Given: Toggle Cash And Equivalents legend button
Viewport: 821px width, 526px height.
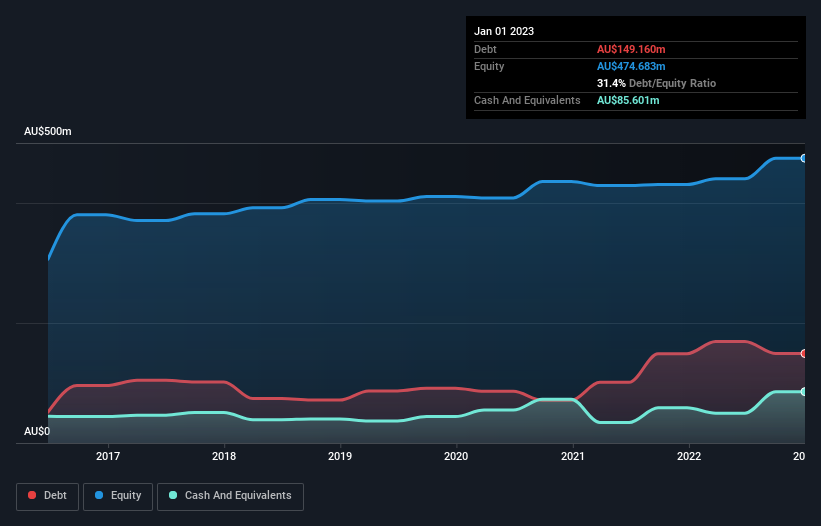Looking at the screenshot, I should (x=230, y=496).
